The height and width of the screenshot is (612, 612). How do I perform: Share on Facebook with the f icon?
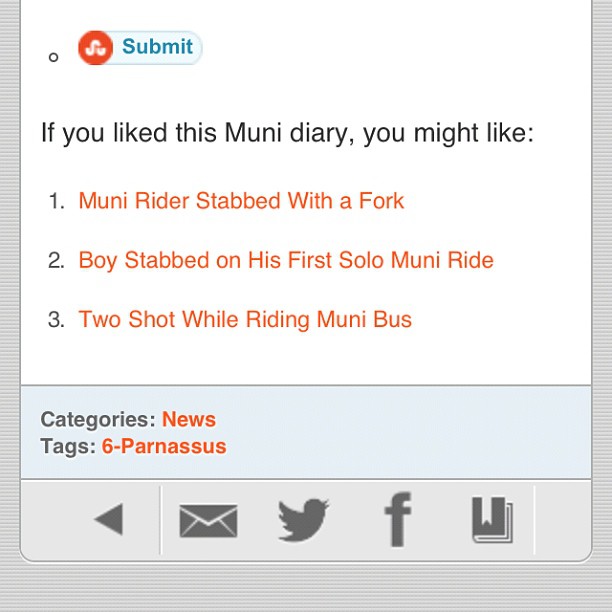point(397,520)
